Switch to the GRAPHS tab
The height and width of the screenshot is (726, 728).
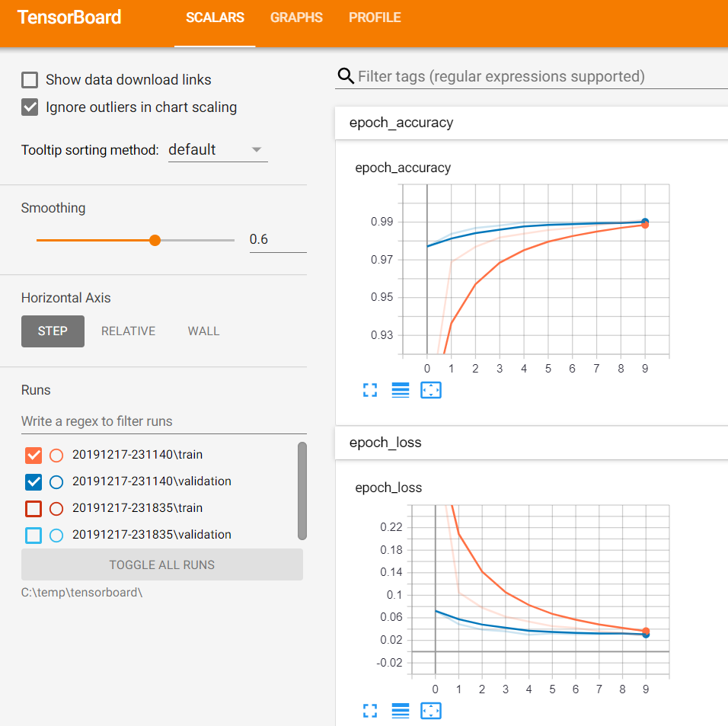coord(296,18)
